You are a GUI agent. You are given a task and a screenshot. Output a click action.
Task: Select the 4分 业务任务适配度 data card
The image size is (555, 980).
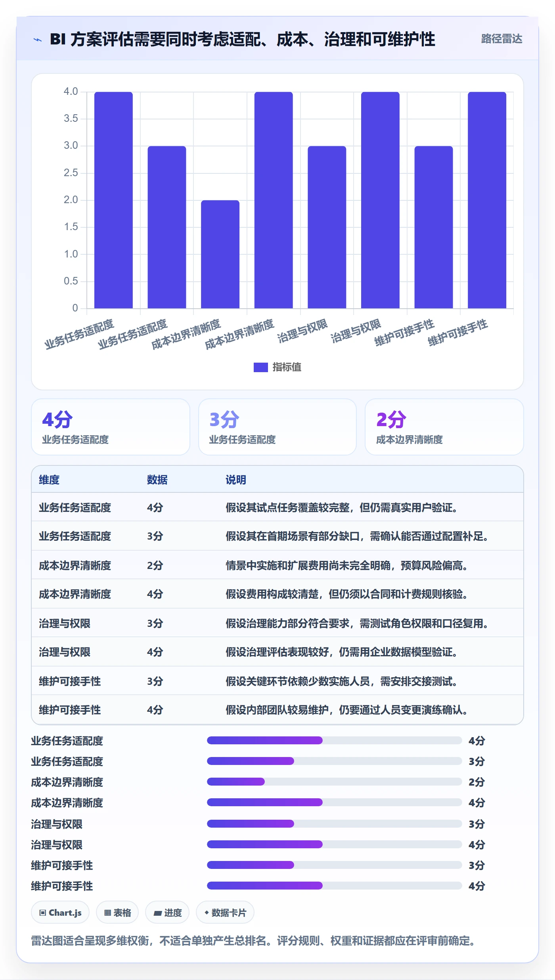pyautogui.click(x=111, y=427)
